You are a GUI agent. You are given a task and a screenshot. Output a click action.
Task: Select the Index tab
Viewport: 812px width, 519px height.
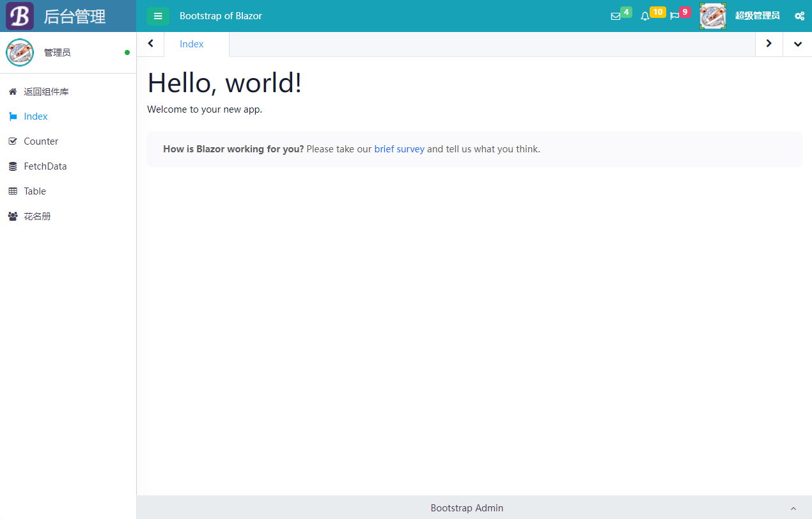tap(192, 44)
